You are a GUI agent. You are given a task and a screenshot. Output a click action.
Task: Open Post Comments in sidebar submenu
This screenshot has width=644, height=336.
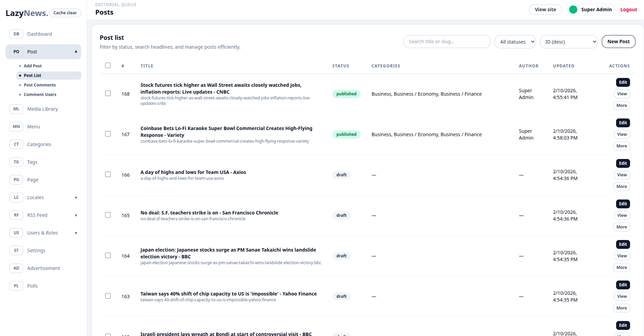pos(40,85)
